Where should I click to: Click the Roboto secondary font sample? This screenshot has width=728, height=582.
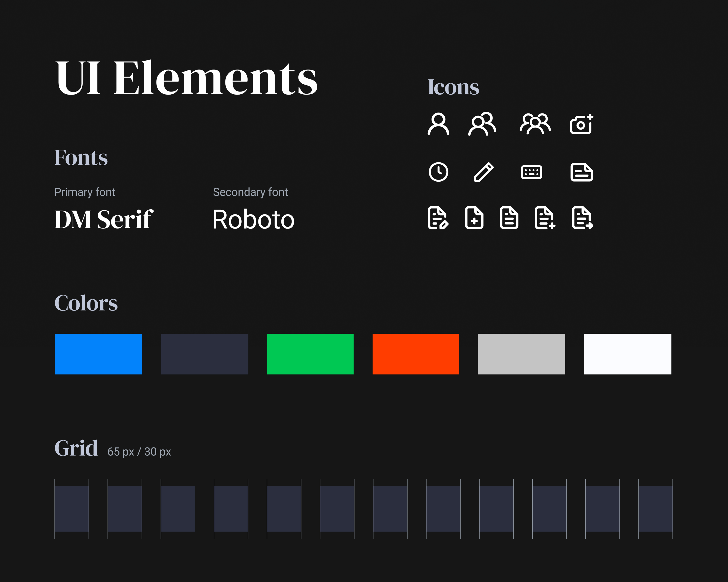coord(253,219)
